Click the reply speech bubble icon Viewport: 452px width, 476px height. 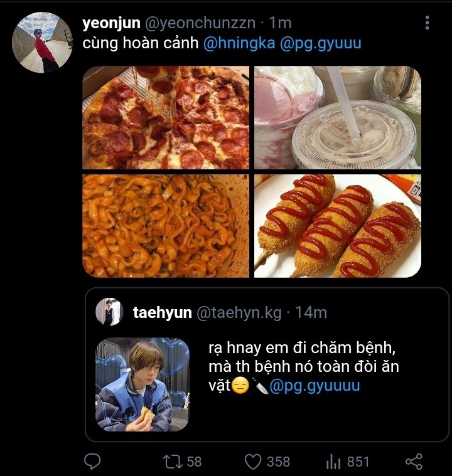92,462
